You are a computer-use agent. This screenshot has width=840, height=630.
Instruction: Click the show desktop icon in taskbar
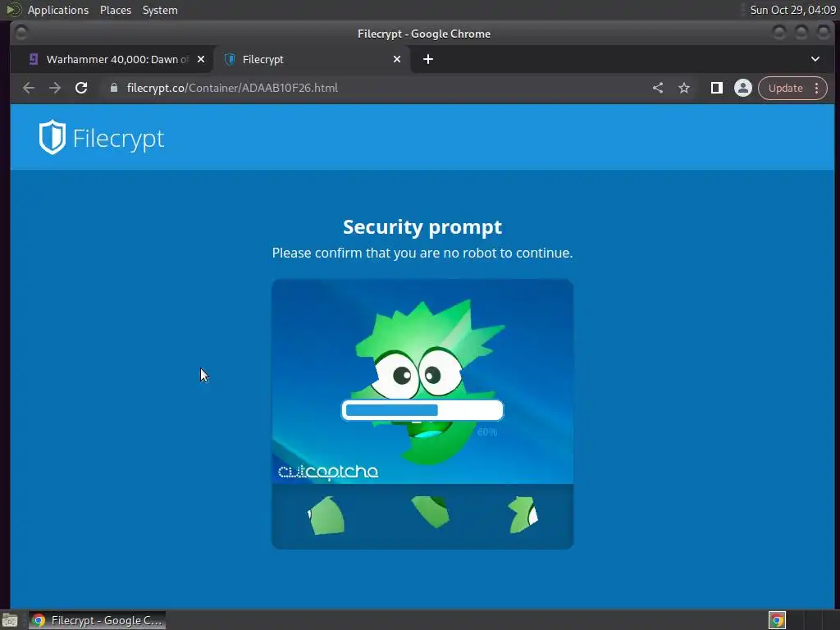point(10,621)
